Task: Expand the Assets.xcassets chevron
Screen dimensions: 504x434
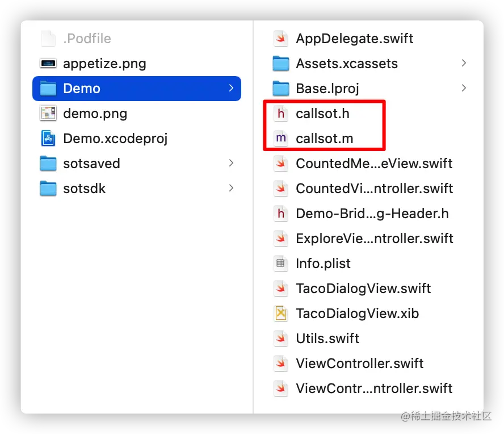Action: (464, 62)
